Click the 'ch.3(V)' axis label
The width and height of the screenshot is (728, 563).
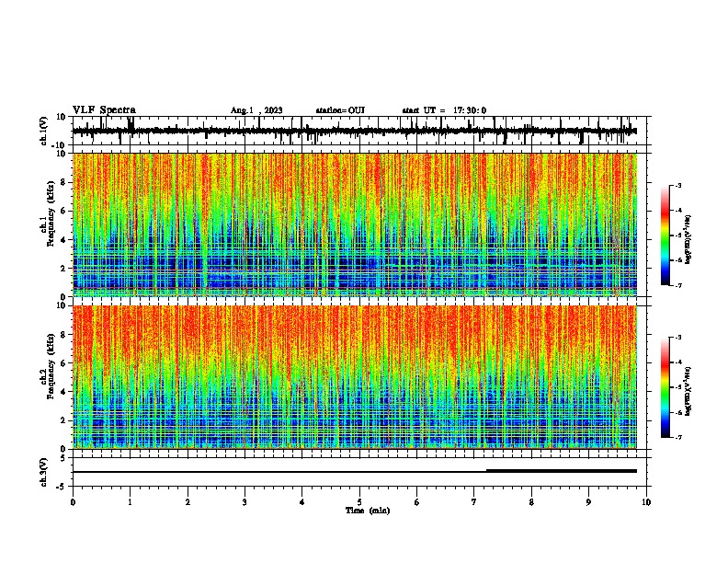(44, 472)
